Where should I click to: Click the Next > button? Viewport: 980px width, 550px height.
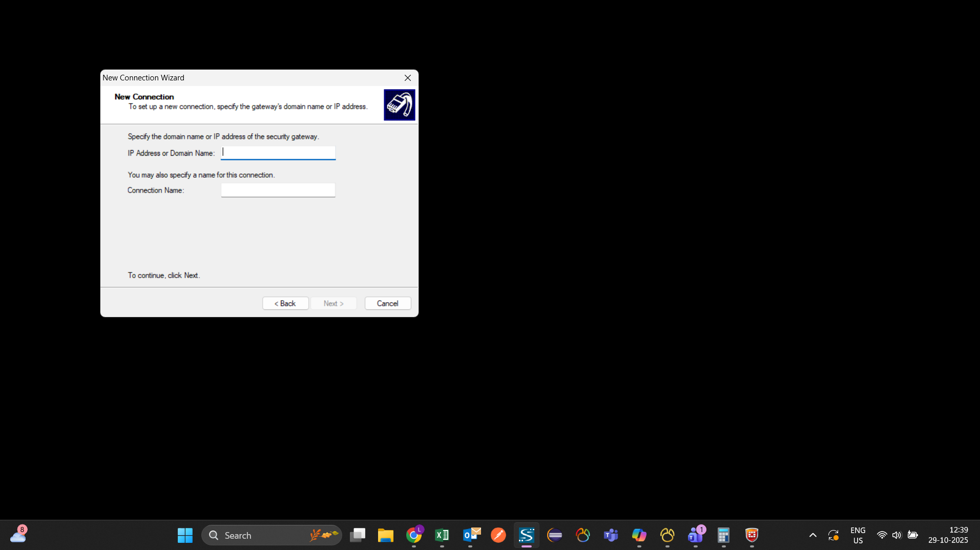pos(333,303)
